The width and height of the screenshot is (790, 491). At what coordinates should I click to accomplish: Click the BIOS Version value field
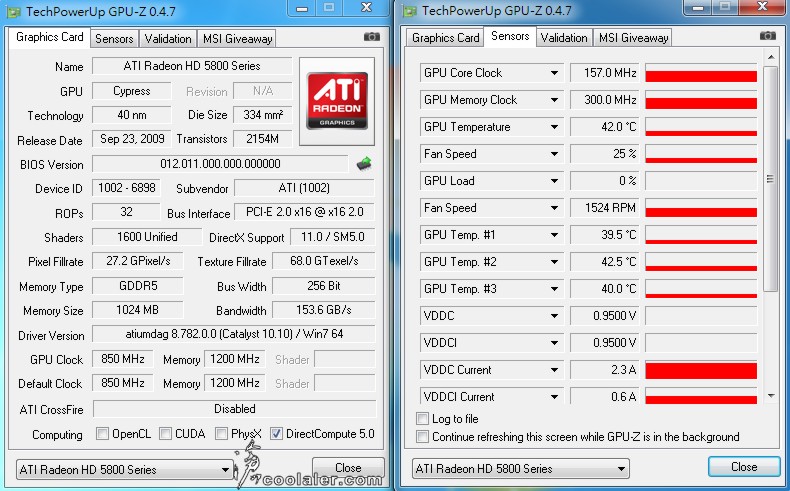click(220, 164)
